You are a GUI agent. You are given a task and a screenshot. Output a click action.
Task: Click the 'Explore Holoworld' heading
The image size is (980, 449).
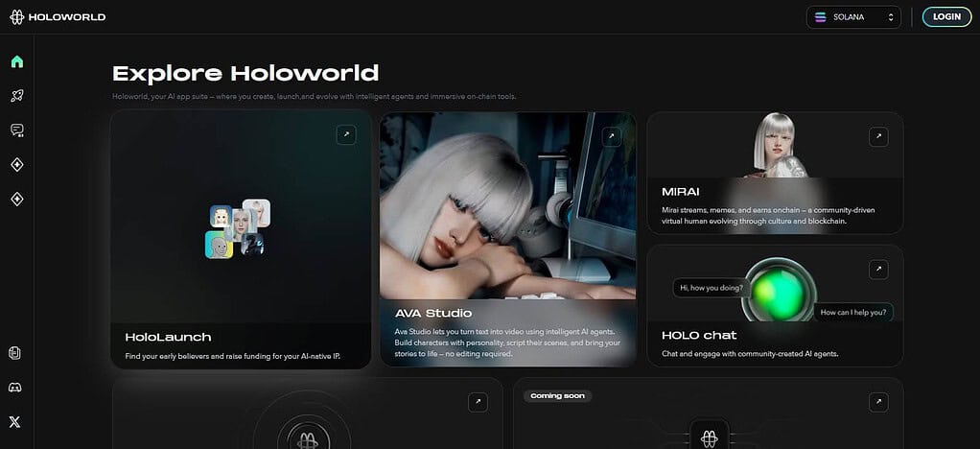coord(245,74)
